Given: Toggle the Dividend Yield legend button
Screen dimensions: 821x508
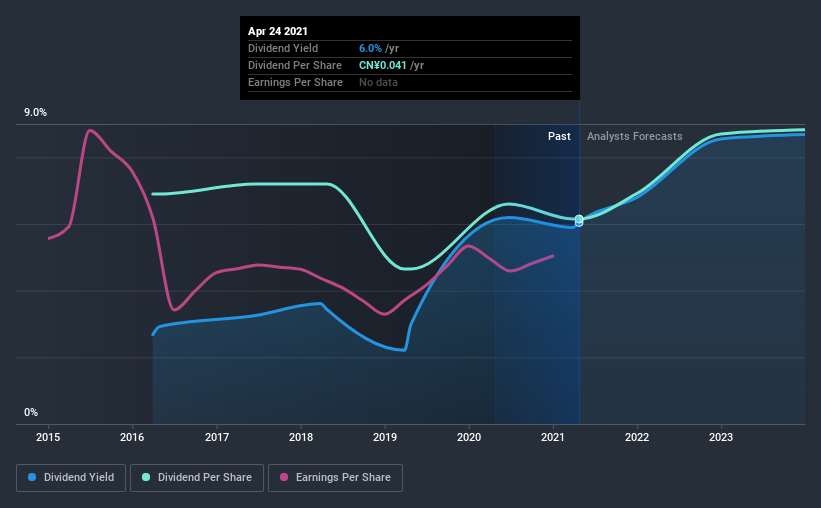Looking at the screenshot, I should [71, 478].
